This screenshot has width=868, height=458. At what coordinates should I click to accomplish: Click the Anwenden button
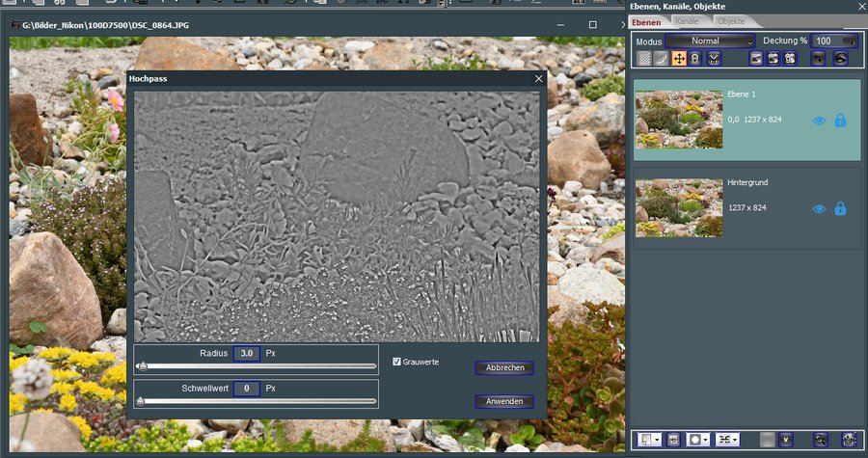click(x=503, y=401)
